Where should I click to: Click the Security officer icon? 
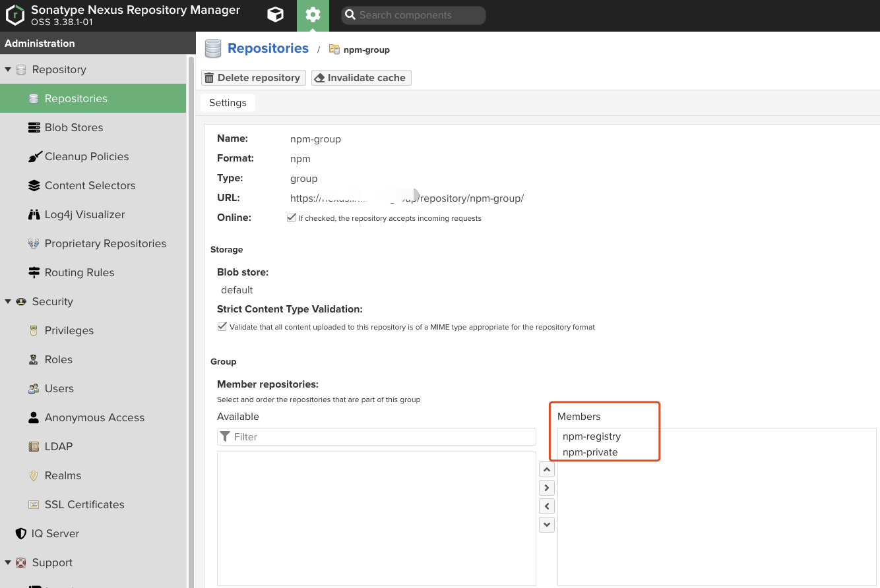pos(21,301)
